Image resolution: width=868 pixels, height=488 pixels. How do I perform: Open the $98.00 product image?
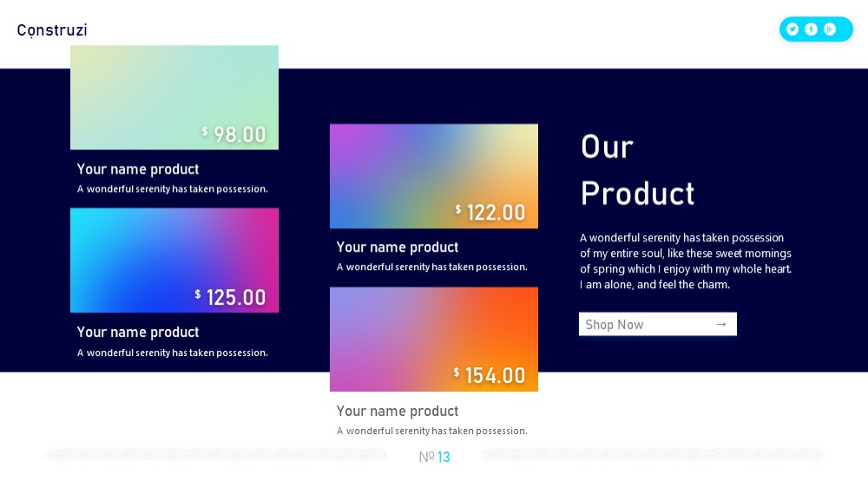click(174, 97)
